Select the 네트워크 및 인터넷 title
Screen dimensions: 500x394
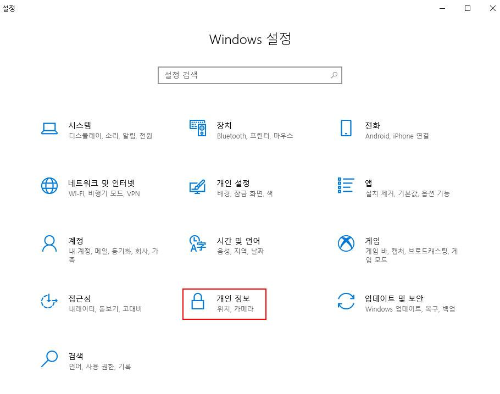coord(101,183)
